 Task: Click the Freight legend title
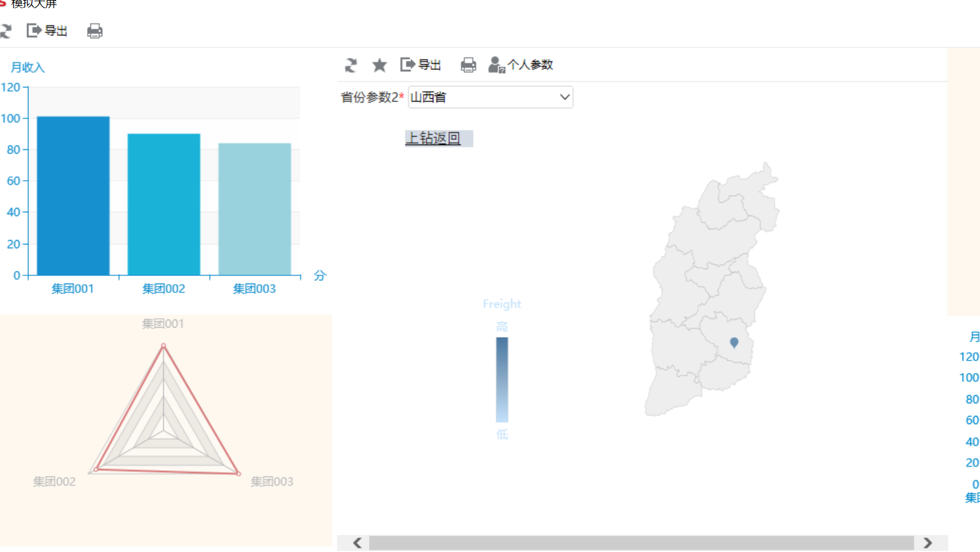[x=502, y=304]
